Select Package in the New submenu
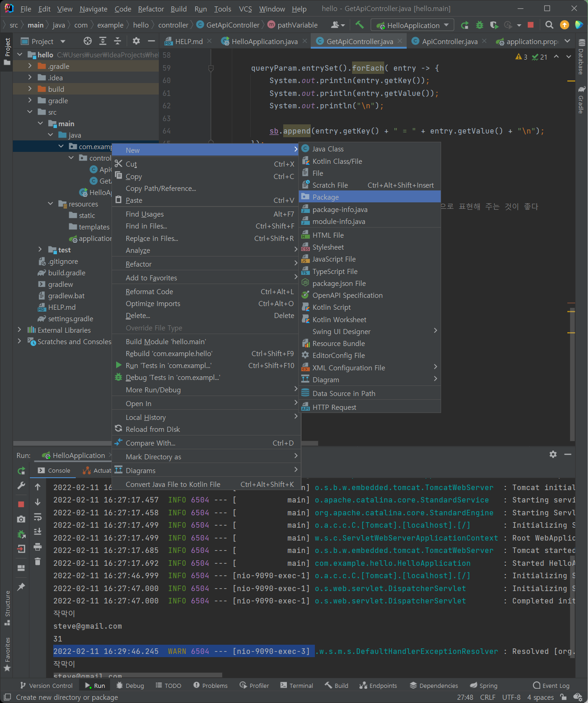Image resolution: width=588 pixels, height=703 pixels. [x=370, y=197]
